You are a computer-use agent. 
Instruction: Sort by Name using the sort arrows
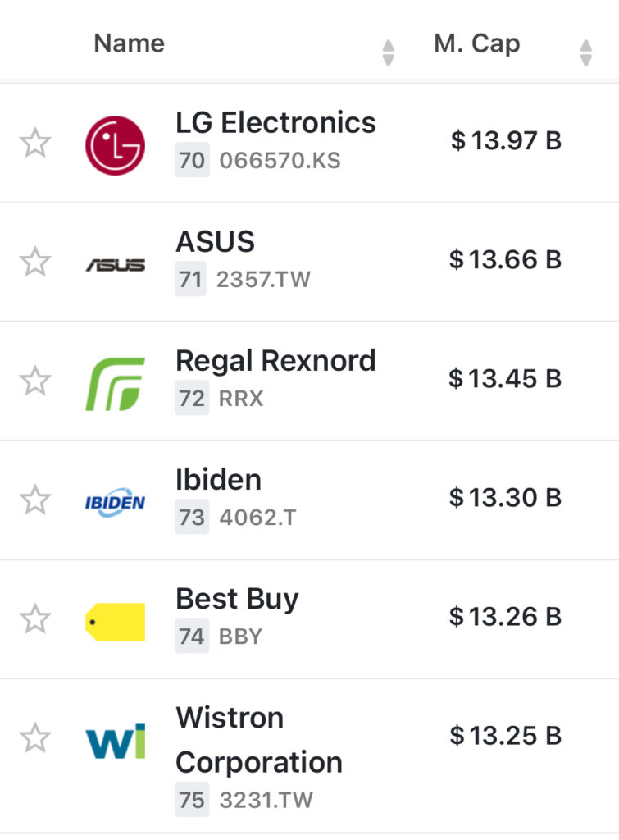389,52
